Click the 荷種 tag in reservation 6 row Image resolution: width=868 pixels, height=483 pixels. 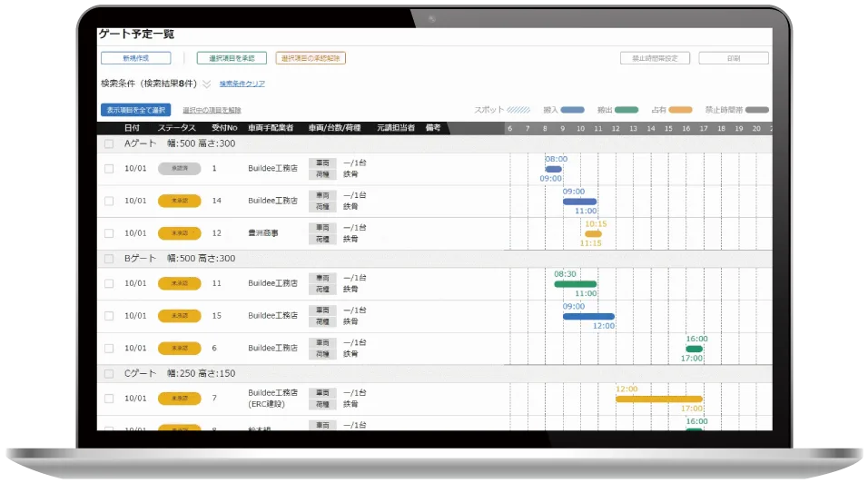pyautogui.click(x=321, y=355)
